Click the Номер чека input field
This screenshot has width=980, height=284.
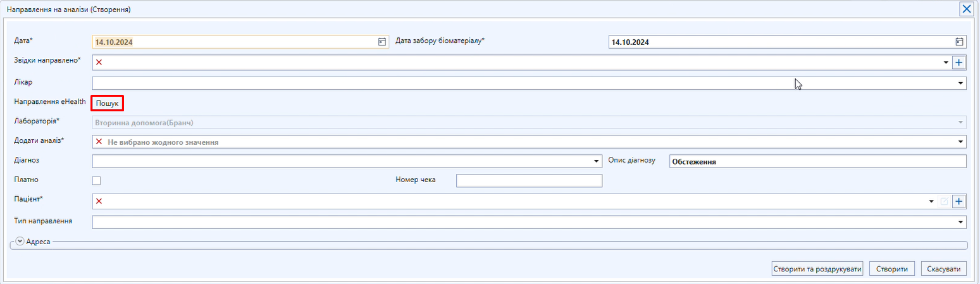point(529,181)
